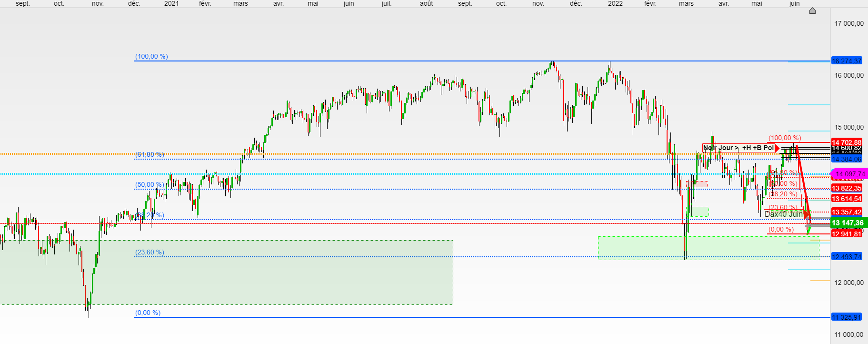The height and width of the screenshot is (344, 868).
Task: Select the blue (23,60 %) Fibonacci label
Action: pos(150,252)
